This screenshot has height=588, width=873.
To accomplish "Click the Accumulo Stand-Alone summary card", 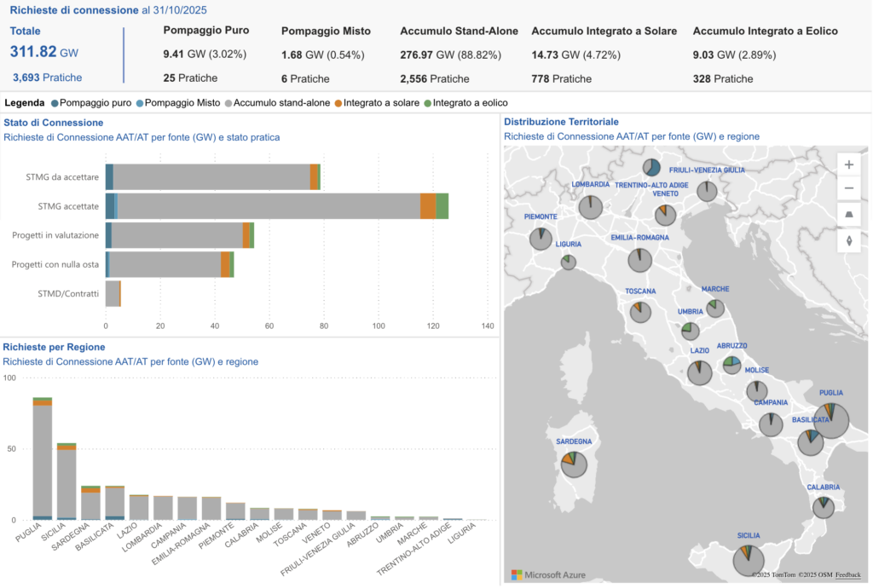I will click(x=459, y=55).
